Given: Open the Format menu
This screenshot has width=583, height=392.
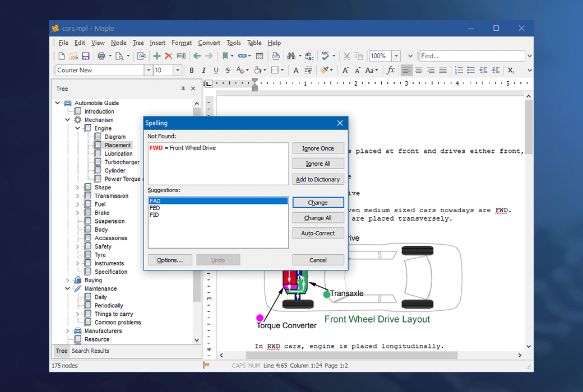Looking at the screenshot, I should click(x=182, y=43).
